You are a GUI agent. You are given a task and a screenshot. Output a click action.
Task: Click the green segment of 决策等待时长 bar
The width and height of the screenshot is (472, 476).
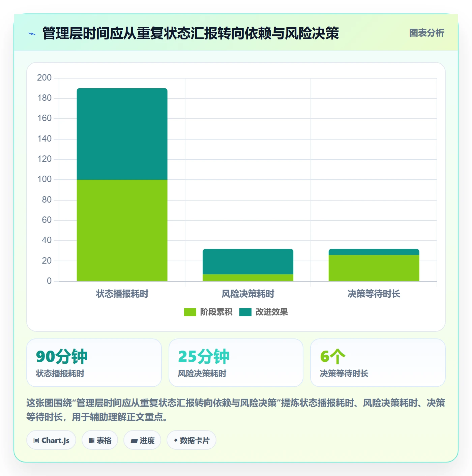pos(374,268)
